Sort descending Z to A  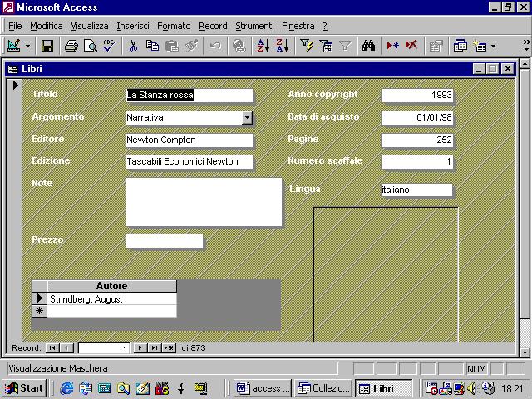click(283, 46)
